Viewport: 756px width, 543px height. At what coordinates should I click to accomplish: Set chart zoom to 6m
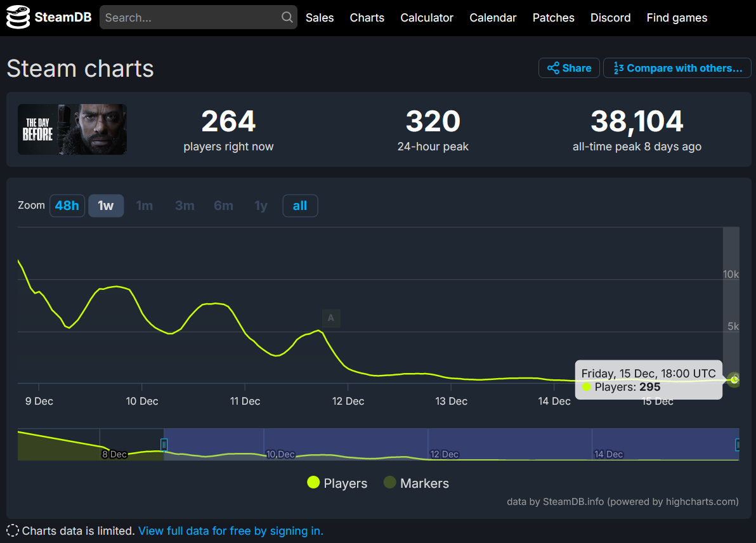(x=224, y=206)
